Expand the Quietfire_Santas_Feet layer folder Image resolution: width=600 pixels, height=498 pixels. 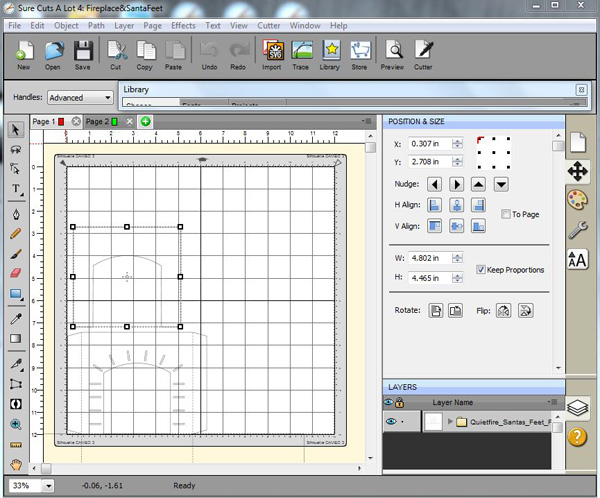point(449,423)
